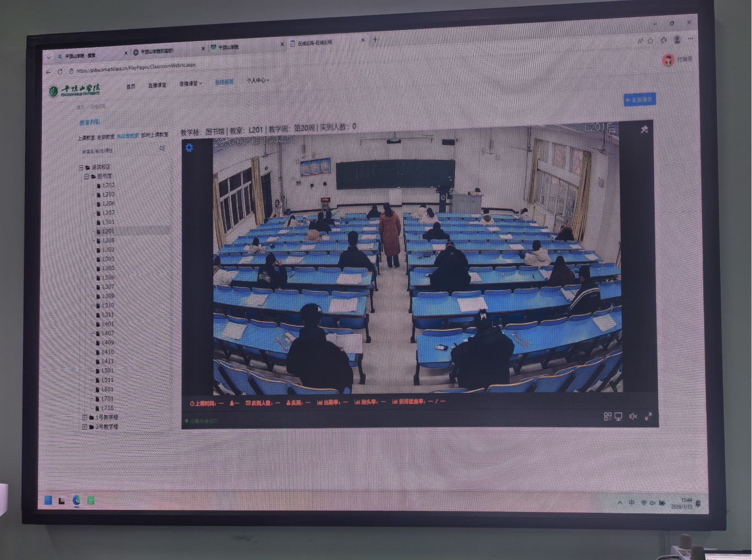Click the QR code icon in player bar
752x560 pixels.
point(608,416)
